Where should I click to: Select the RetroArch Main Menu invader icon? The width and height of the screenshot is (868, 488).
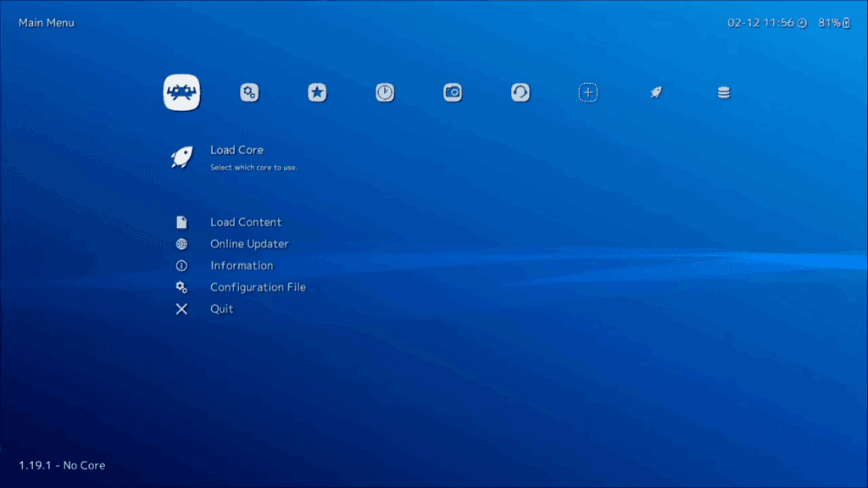181,92
